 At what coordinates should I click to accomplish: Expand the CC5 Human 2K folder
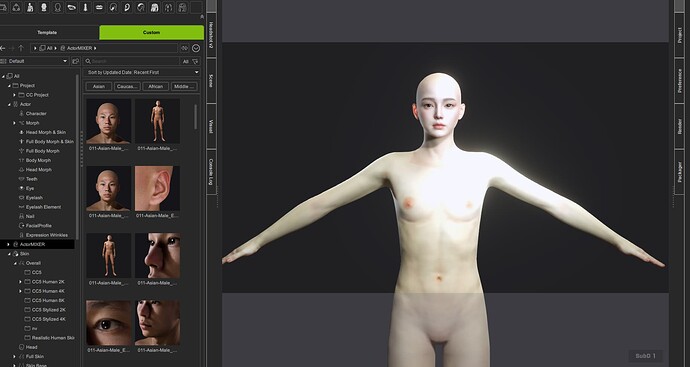(x=20, y=282)
